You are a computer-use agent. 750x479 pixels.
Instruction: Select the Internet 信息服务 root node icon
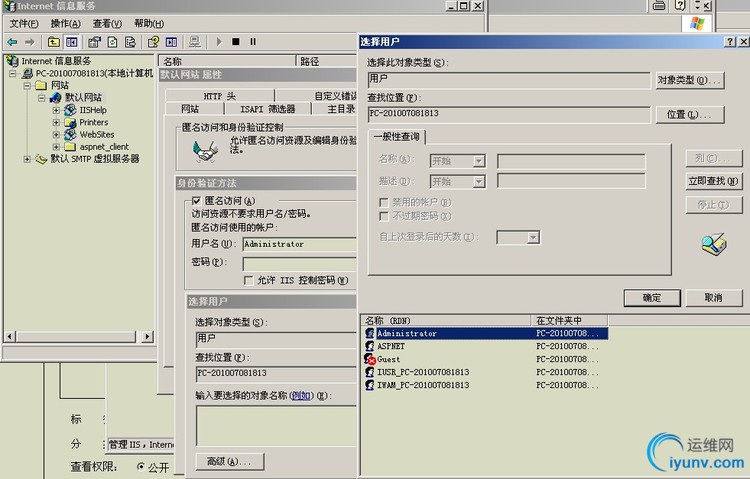[x=12, y=61]
